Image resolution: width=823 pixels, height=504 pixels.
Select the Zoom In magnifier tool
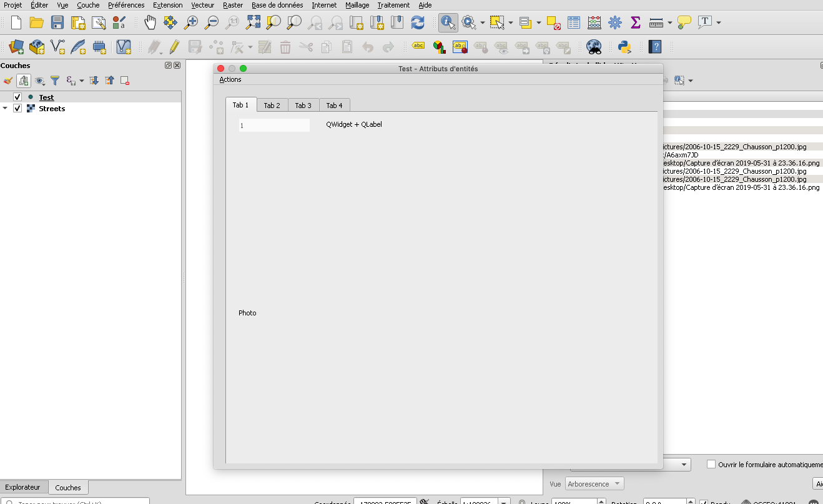click(x=190, y=22)
